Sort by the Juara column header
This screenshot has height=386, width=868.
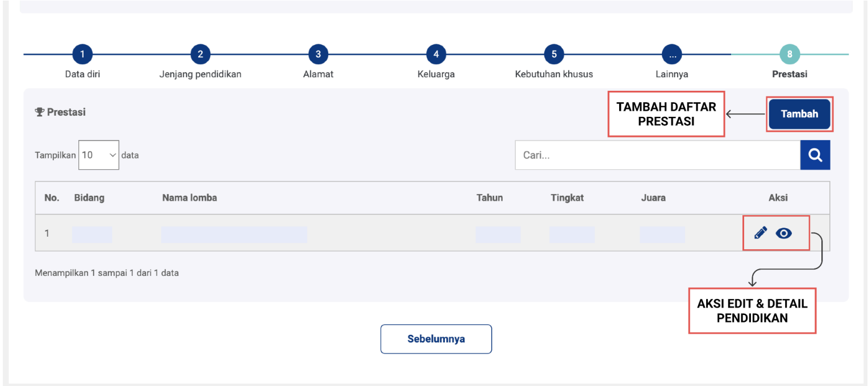(653, 198)
